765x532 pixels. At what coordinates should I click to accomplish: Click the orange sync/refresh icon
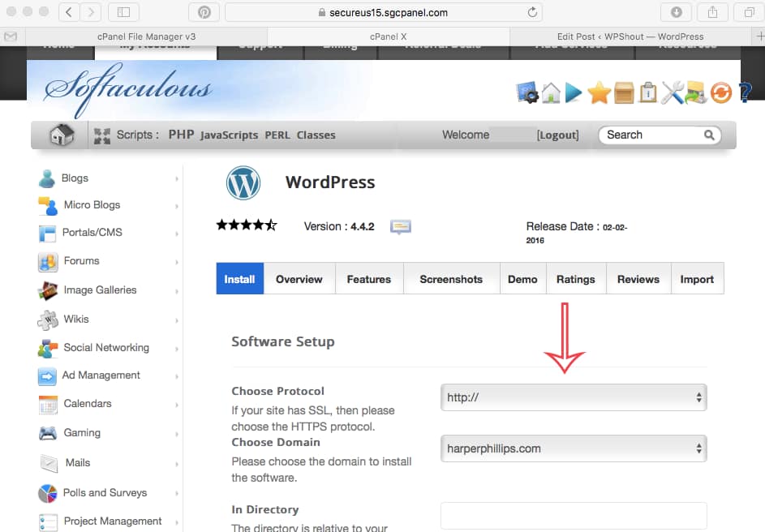coord(721,92)
